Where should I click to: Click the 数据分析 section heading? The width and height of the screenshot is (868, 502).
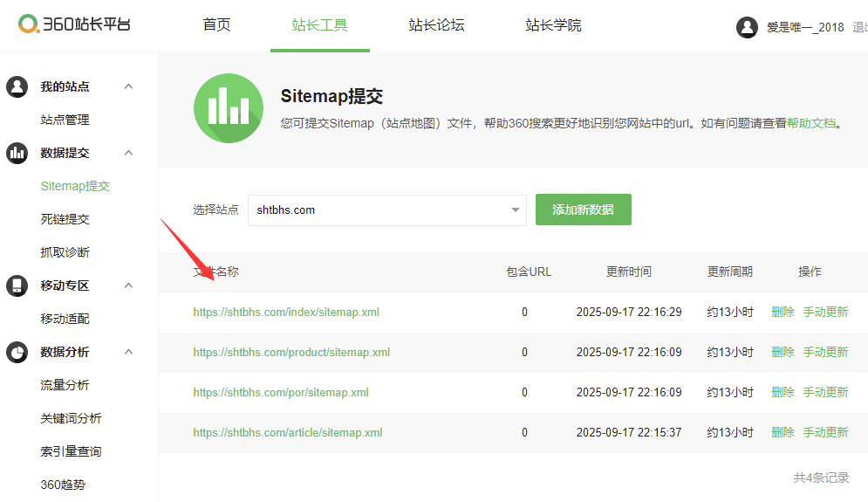(65, 353)
